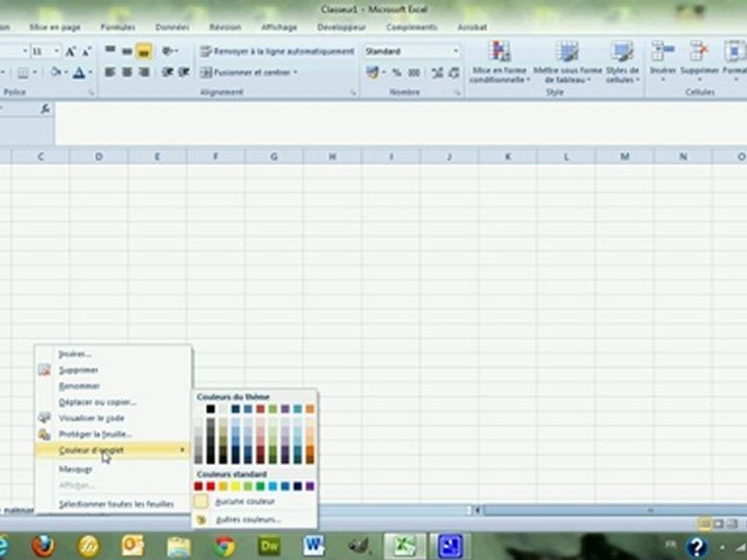The image size is (747, 560).
Task: Open the Fusionner et centrer dropdown arrow
Action: [296, 72]
